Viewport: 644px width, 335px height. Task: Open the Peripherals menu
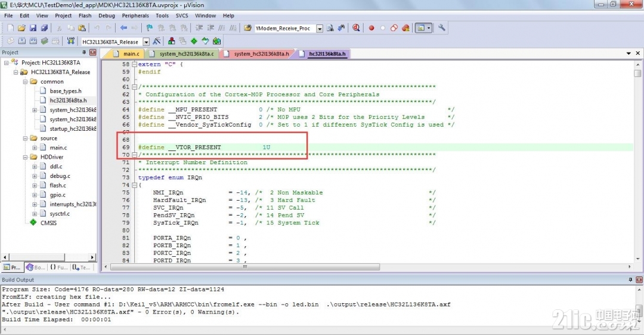click(x=135, y=16)
